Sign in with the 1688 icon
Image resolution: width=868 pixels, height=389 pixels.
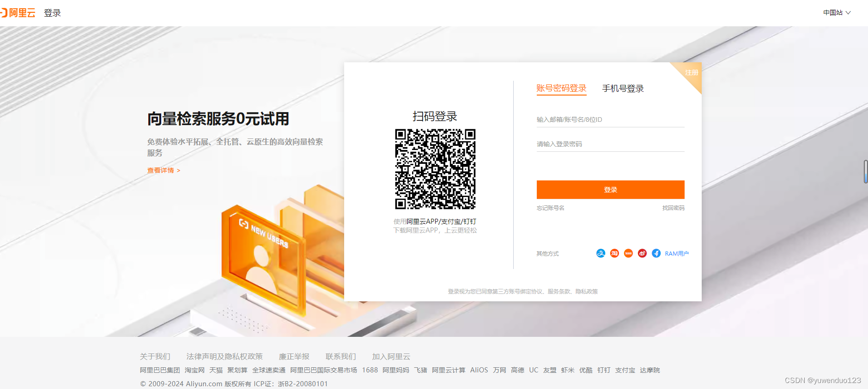pyautogui.click(x=628, y=253)
